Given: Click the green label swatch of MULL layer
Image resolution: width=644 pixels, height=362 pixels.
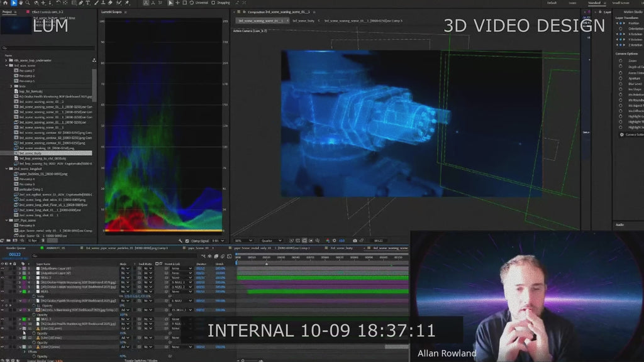Looking at the screenshot, I should click(24, 291).
